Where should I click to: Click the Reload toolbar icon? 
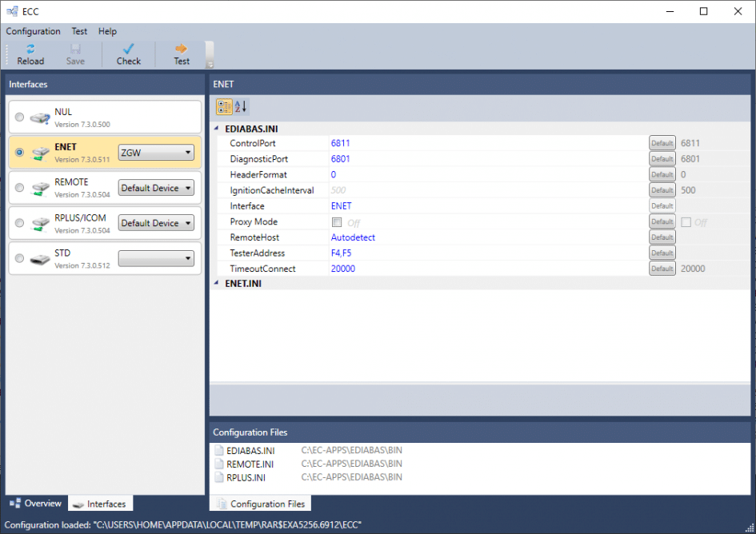click(x=30, y=49)
